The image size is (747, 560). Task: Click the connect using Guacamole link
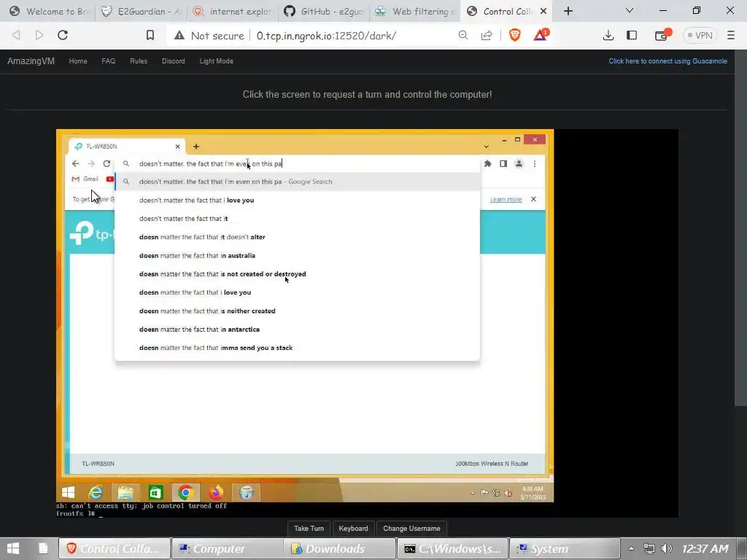[668, 61]
